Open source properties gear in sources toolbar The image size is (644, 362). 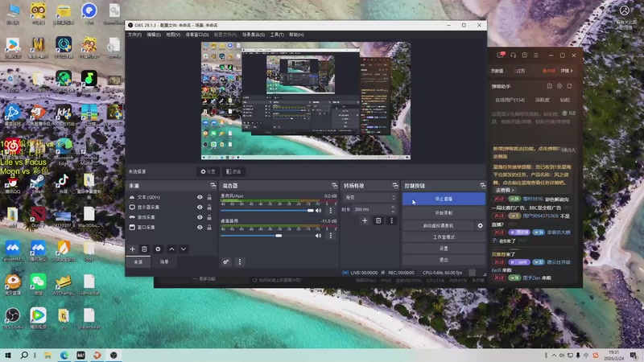tap(158, 249)
